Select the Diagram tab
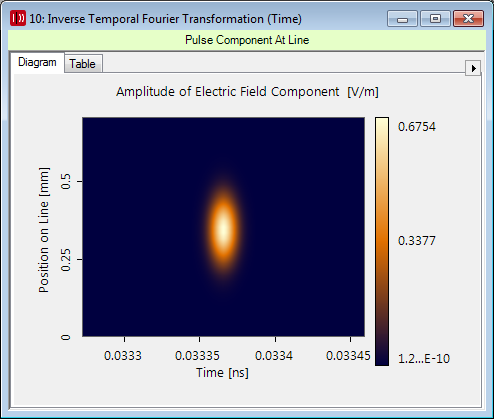The width and height of the screenshot is (494, 419). pyautogui.click(x=37, y=62)
